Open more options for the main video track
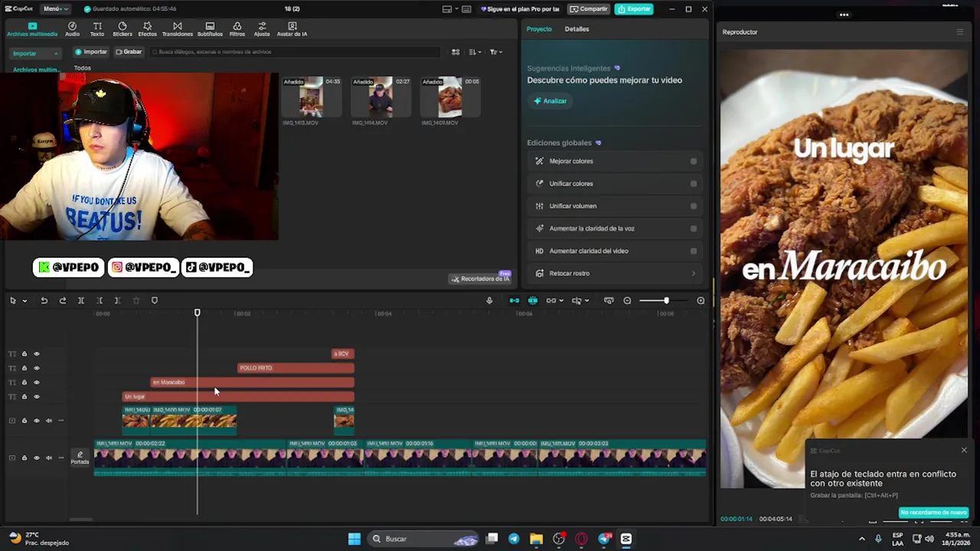The width and height of the screenshot is (980, 551). point(60,458)
